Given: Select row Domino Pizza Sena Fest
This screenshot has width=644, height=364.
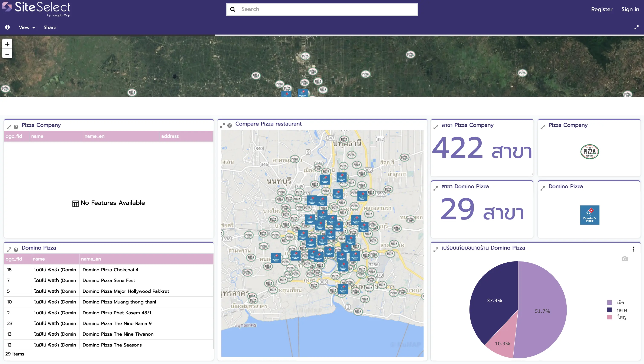Looking at the screenshot, I should click(x=109, y=280).
